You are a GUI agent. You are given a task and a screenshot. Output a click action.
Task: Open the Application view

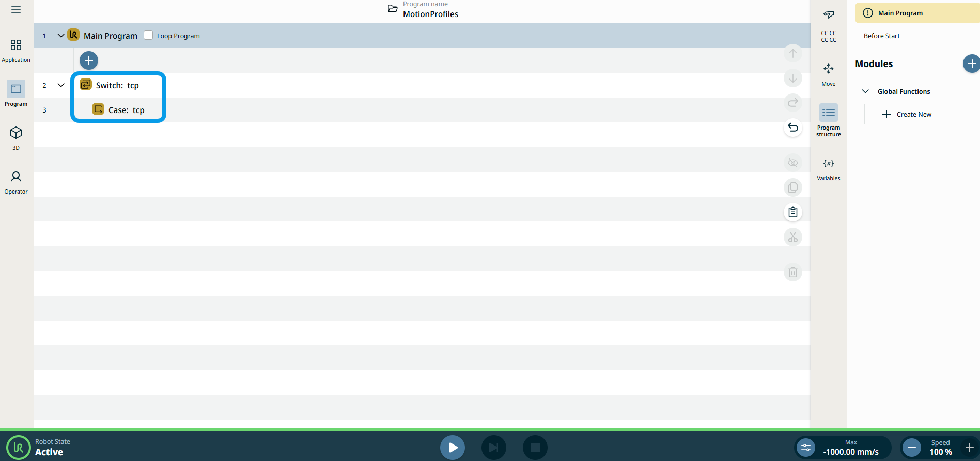16,51
